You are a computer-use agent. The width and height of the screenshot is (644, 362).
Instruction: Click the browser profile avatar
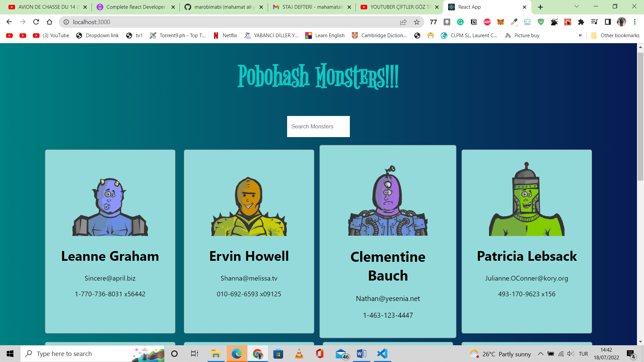(x=622, y=22)
